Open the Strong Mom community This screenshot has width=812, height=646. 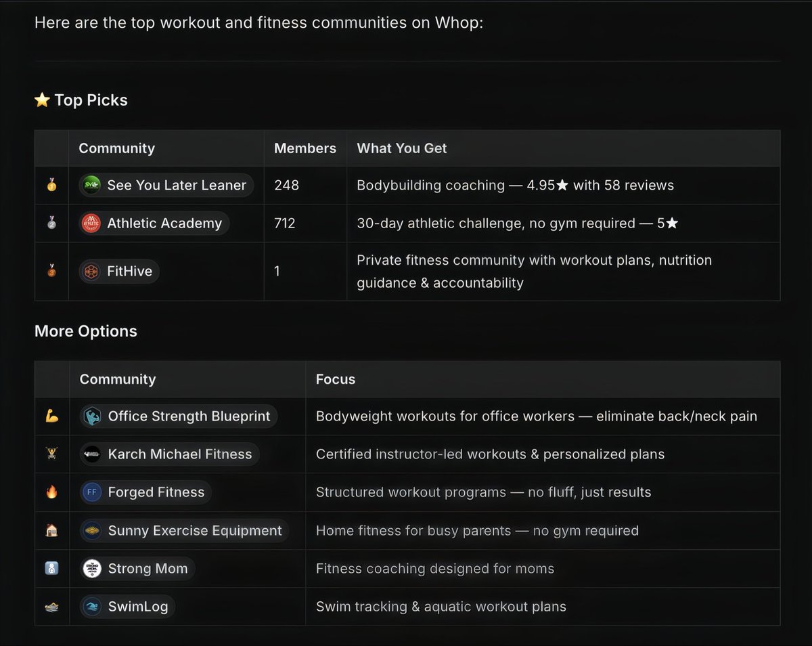point(137,569)
